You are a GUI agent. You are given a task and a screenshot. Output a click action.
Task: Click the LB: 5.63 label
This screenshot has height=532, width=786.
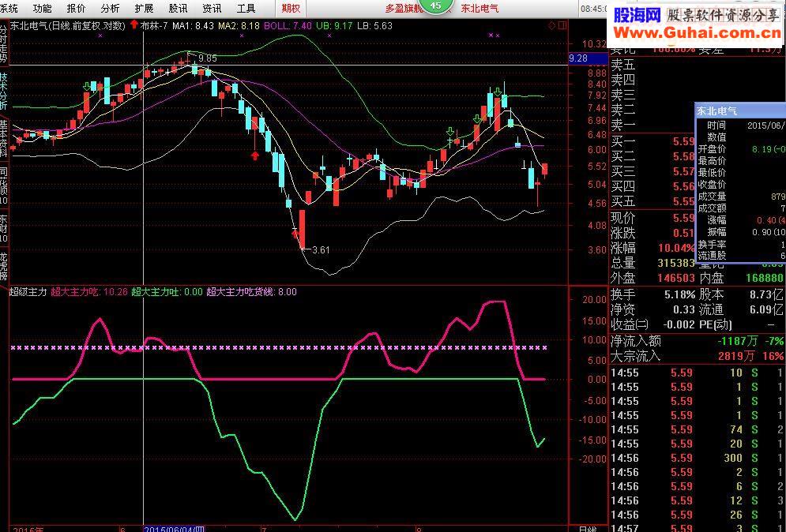[x=374, y=25]
